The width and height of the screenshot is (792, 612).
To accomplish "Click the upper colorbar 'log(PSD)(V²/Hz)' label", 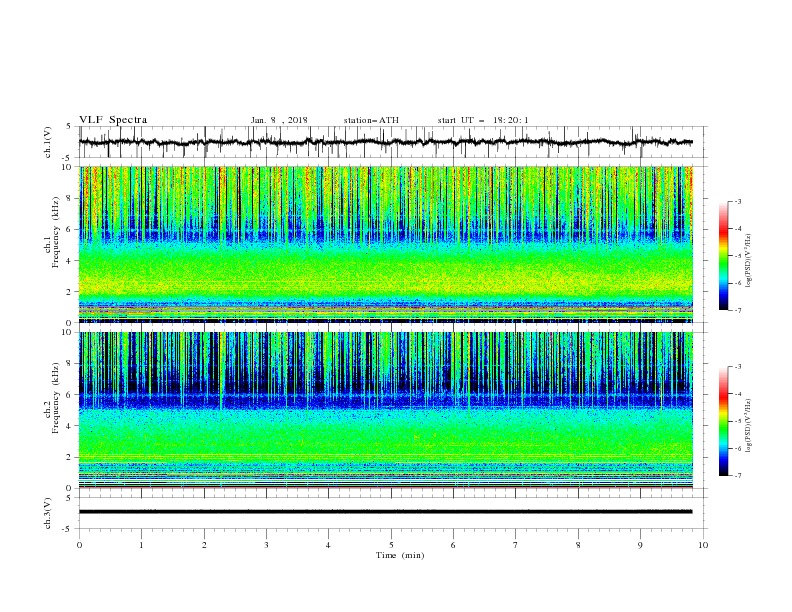I will click(748, 261).
